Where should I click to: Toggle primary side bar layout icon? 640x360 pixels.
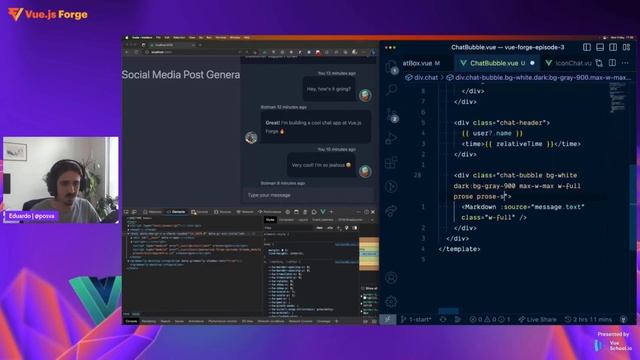(x=587, y=47)
